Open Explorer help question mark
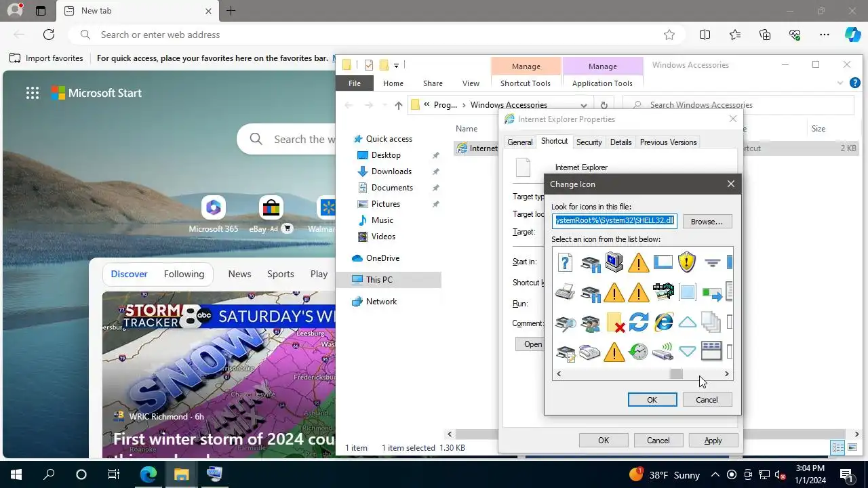Screen dimensions: 868x488 pyautogui.click(x=854, y=83)
